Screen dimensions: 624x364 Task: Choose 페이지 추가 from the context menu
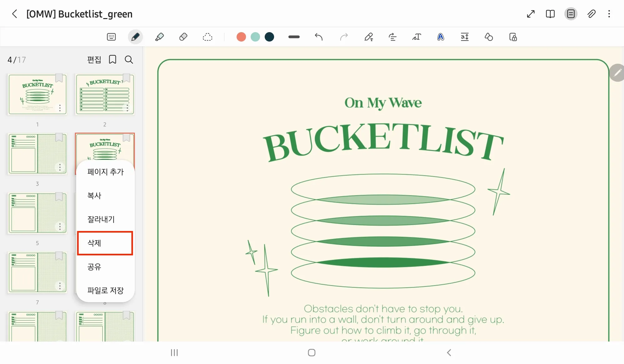[106, 172]
